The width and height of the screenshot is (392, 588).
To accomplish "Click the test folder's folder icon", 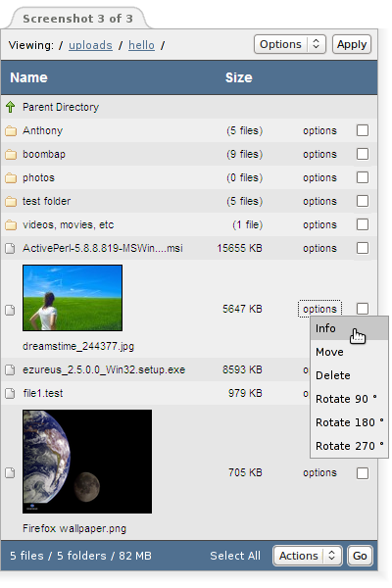I will 11,201.
